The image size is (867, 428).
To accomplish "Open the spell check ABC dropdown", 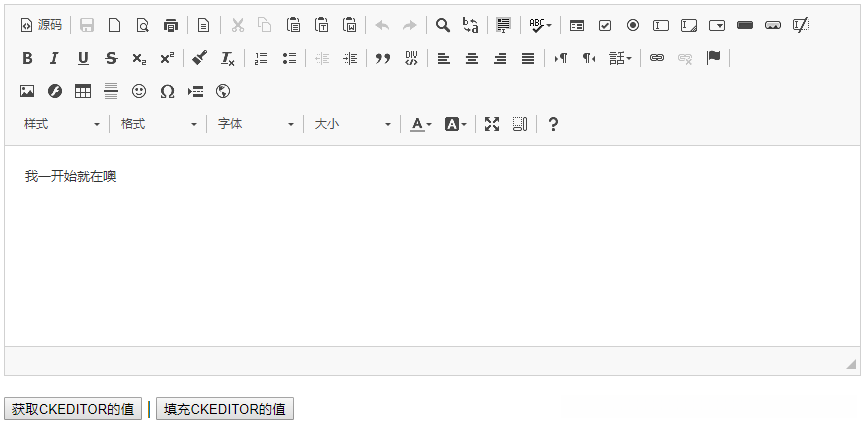I will tap(540, 25).
